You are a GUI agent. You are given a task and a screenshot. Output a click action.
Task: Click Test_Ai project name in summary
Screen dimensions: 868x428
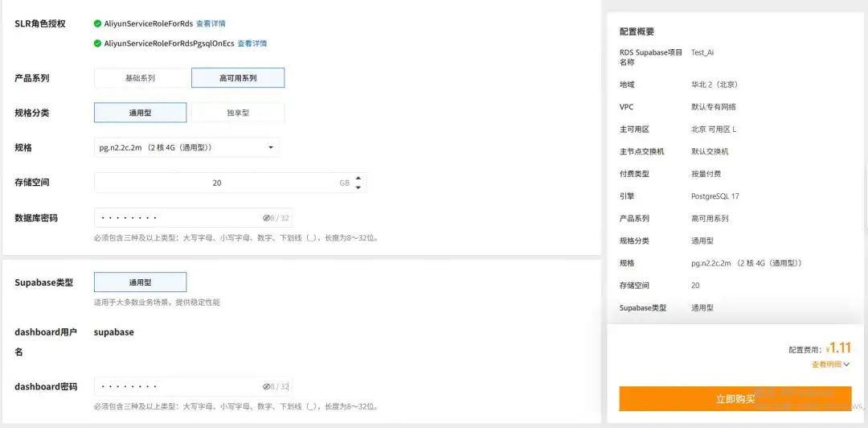coord(702,52)
